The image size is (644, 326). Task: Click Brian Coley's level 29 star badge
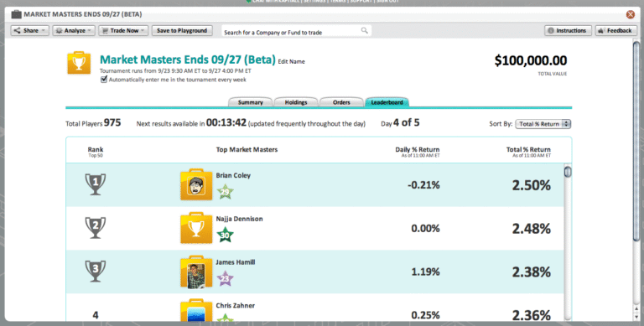pyautogui.click(x=225, y=191)
